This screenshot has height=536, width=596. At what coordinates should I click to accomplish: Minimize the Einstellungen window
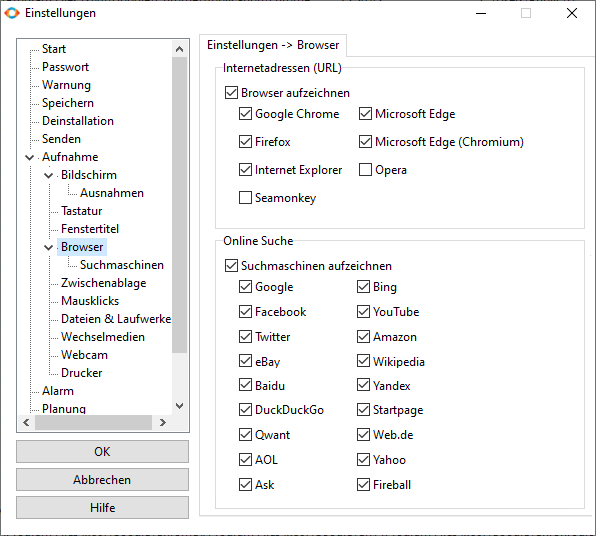point(481,13)
